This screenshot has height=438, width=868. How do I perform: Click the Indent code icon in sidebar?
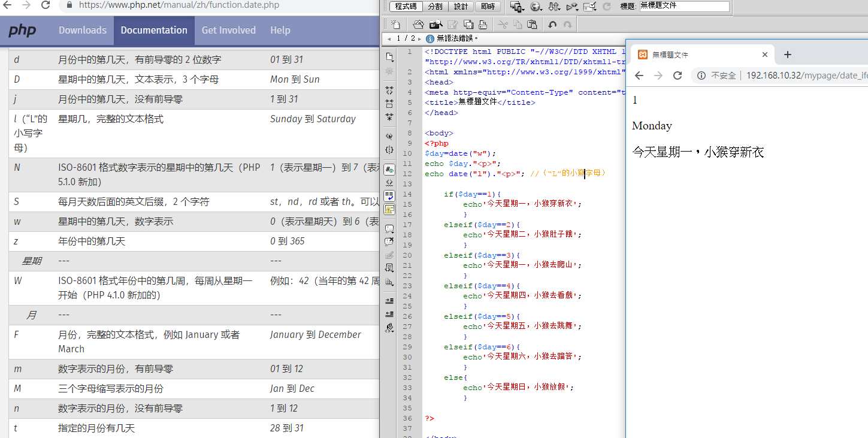pyautogui.click(x=389, y=300)
